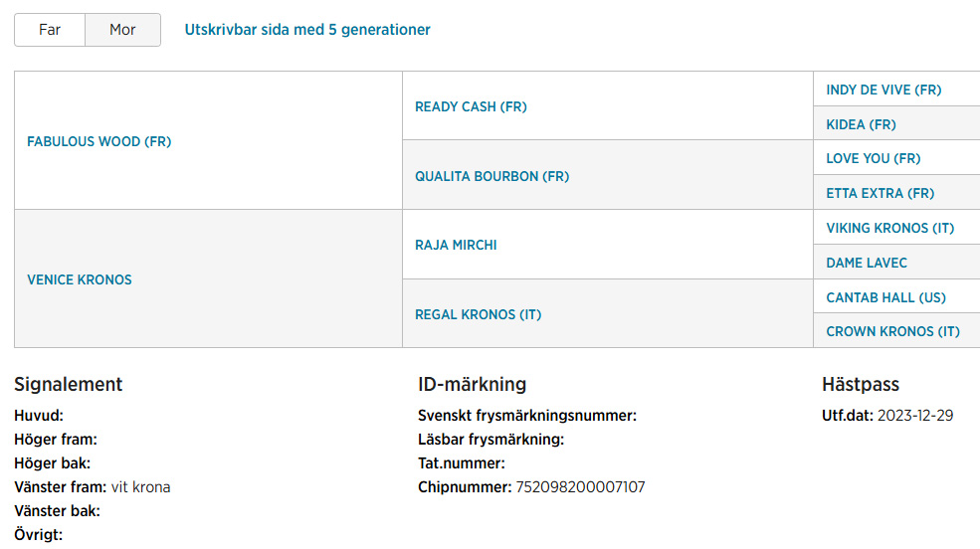Select INDY DE VIVE (FR) ancestor
Screen dimensions: 980x549
(883, 90)
